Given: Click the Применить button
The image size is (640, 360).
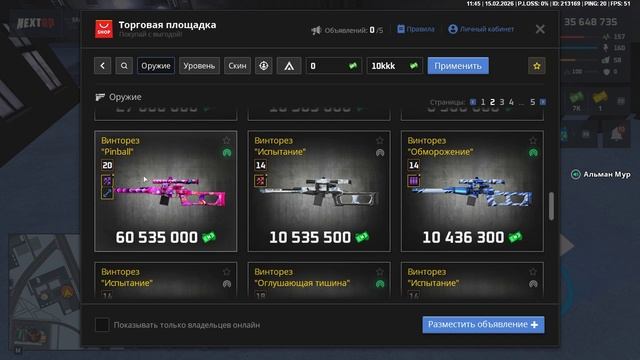Looking at the screenshot, I should point(458,66).
